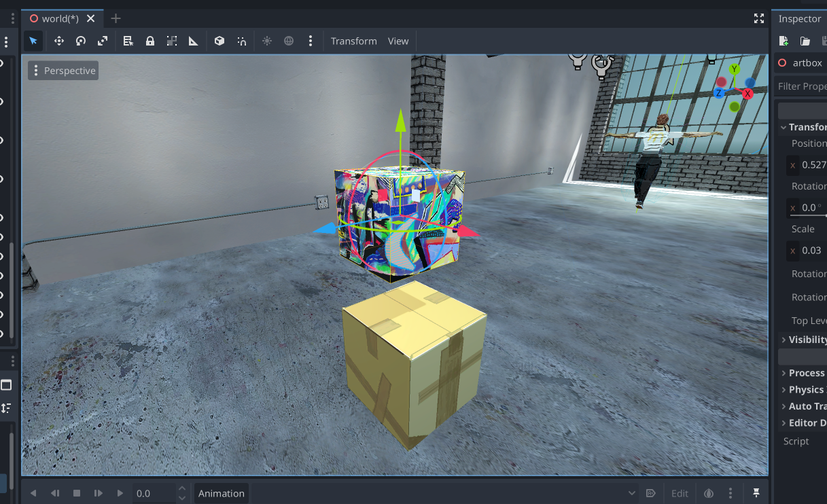Create a new resource in Inspector
The height and width of the screenshot is (504, 827).
[x=784, y=41]
